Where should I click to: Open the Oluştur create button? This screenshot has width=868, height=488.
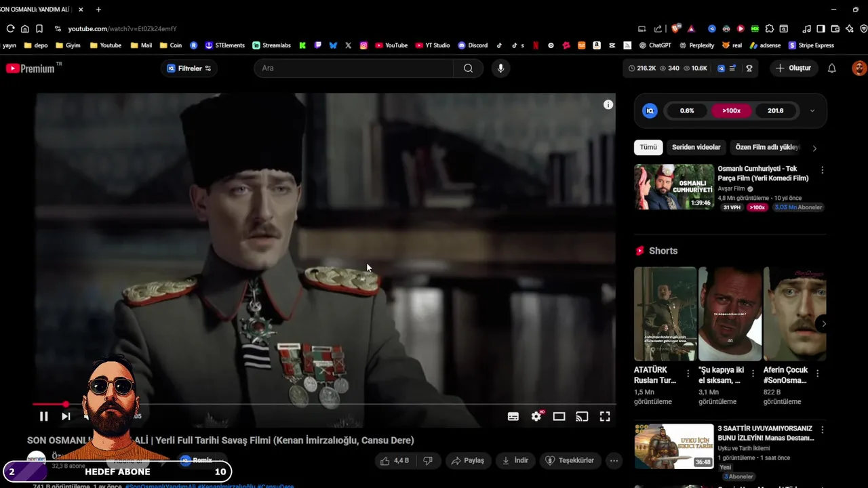point(793,68)
